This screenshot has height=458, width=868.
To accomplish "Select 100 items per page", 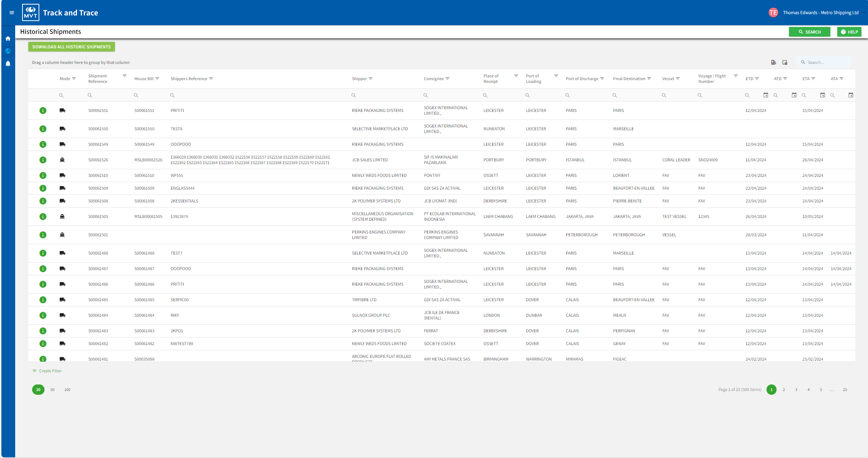I will [67, 390].
